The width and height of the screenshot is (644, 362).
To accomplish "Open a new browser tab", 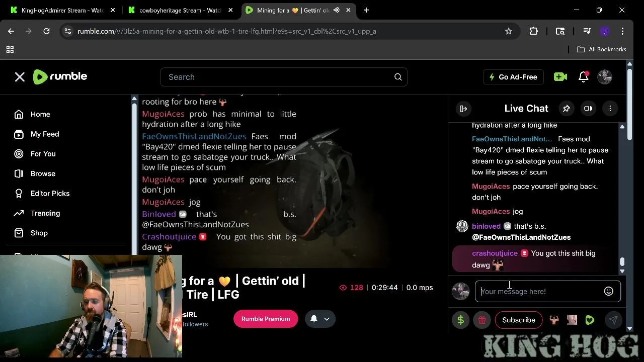I will (366, 10).
